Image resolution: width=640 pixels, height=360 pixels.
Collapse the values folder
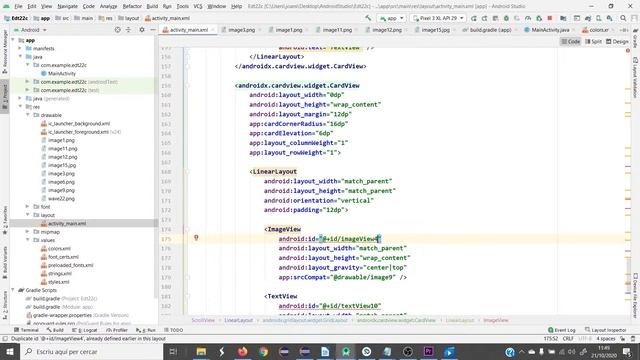28,240
